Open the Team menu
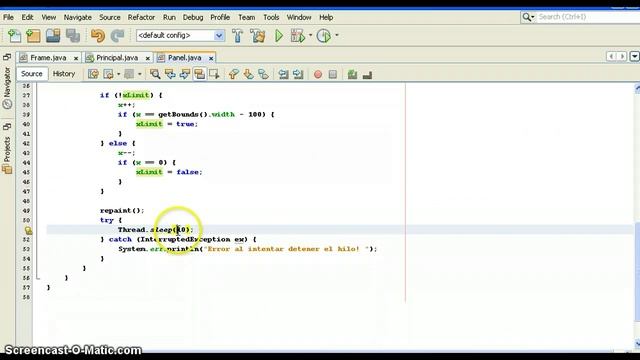640x360 pixels. (247, 17)
